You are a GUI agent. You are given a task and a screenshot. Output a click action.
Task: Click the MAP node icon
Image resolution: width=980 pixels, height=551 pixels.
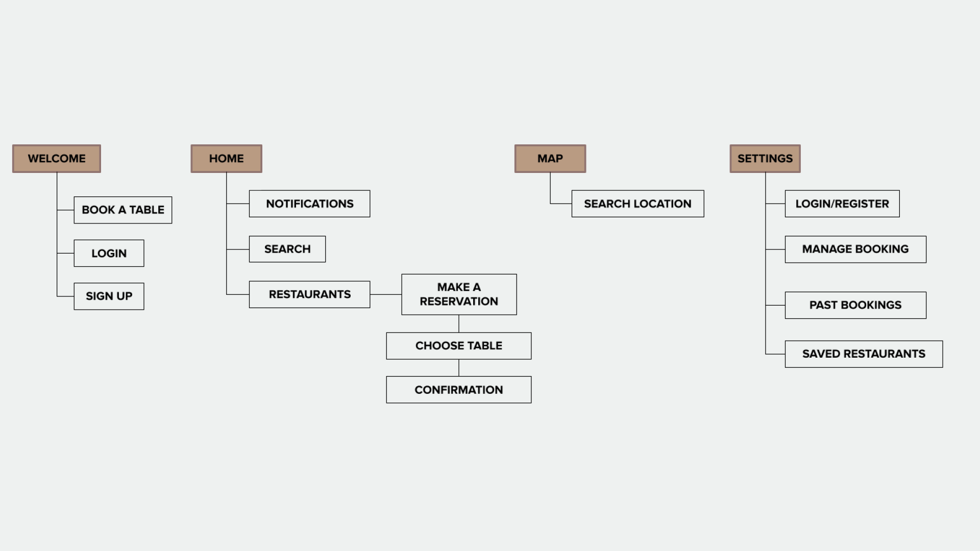click(550, 158)
